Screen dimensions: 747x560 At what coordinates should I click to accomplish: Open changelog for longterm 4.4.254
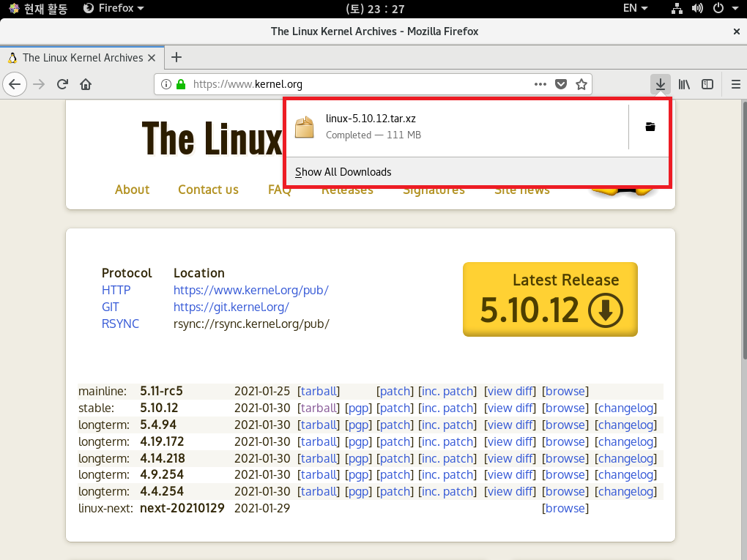point(625,491)
